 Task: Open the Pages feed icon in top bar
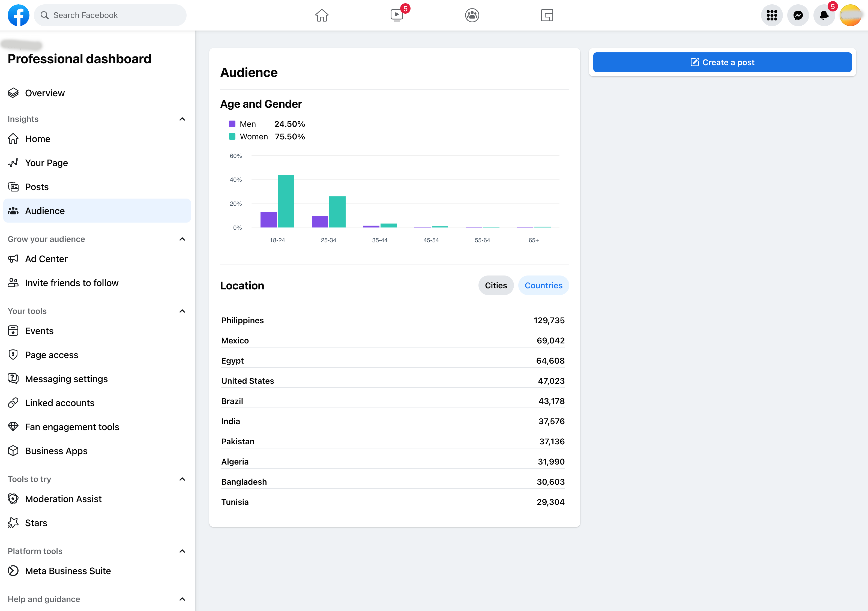click(547, 16)
